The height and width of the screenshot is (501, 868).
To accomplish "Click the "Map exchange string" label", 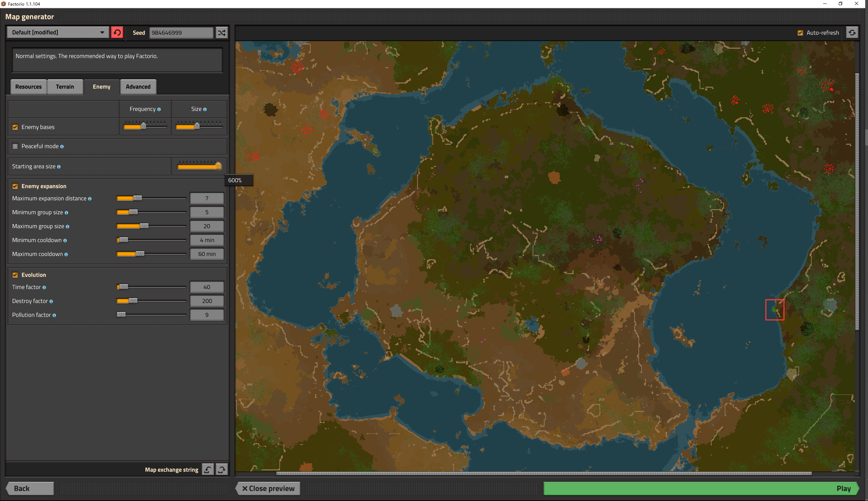I will [172, 470].
